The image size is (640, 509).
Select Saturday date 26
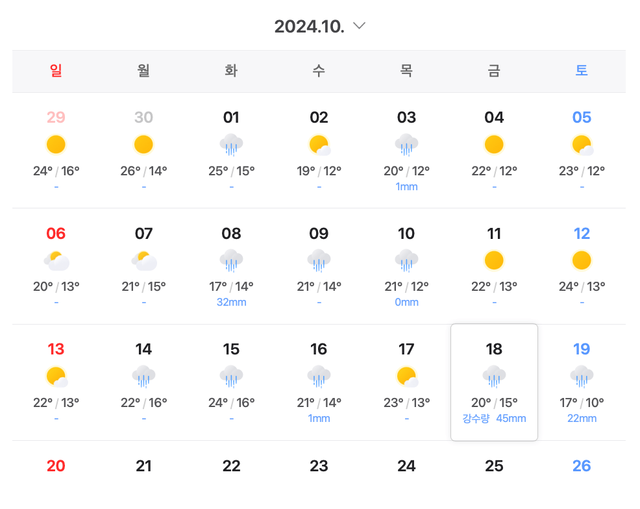[x=581, y=466]
